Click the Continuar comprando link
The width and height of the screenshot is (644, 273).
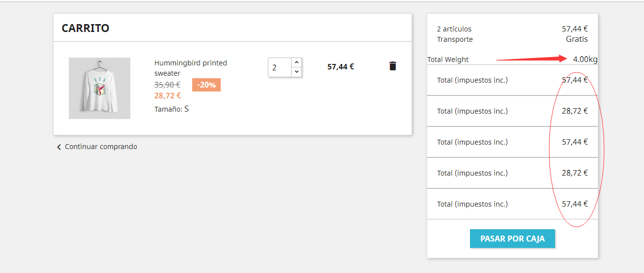pyautogui.click(x=101, y=147)
